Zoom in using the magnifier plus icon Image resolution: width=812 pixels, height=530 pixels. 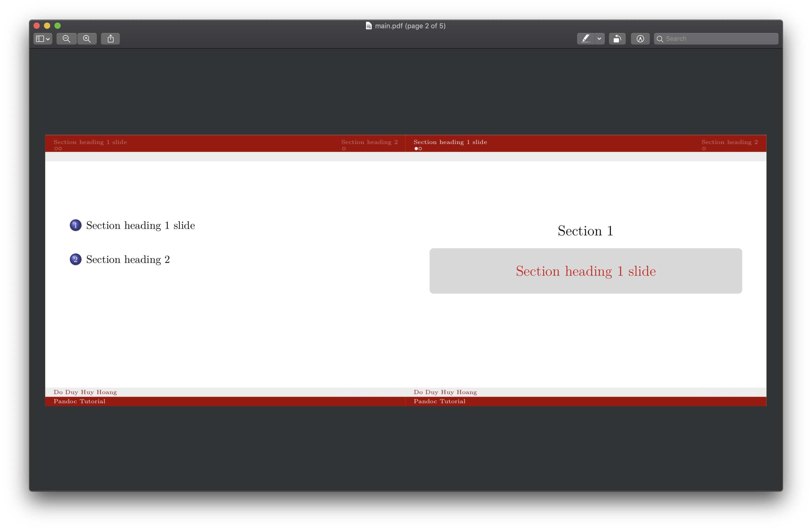tap(87, 38)
